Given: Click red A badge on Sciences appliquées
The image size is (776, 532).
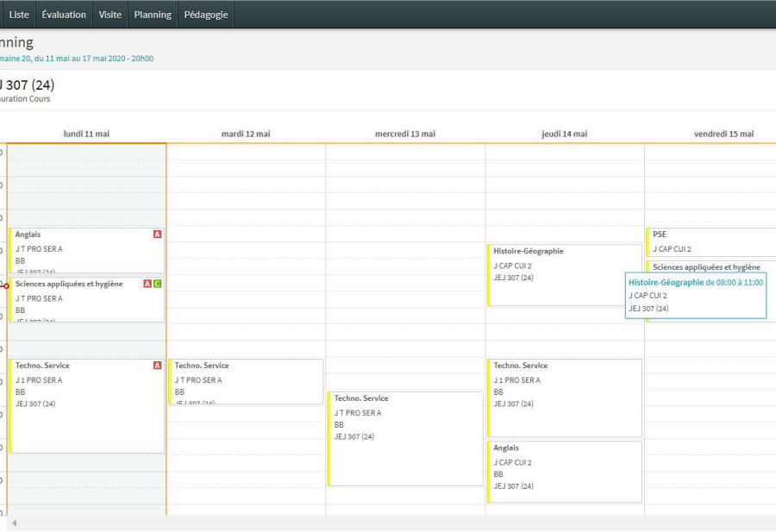Looking at the screenshot, I should coord(147,284).
